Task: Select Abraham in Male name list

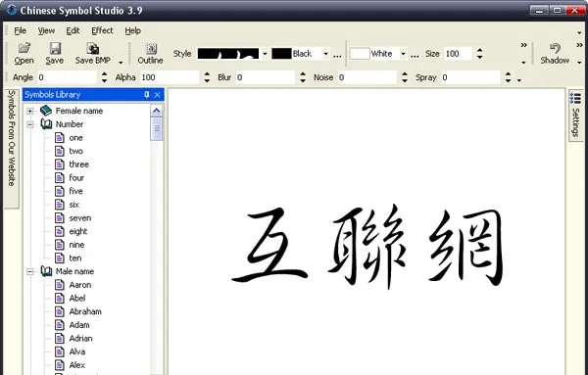Action: [x=85, y=311]
